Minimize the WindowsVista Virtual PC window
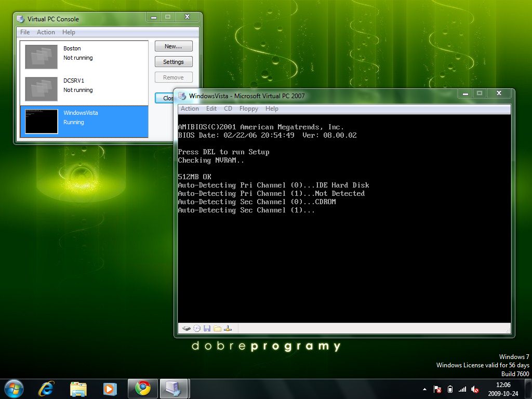This screenshot has width=532, height=399. [465, 94]
